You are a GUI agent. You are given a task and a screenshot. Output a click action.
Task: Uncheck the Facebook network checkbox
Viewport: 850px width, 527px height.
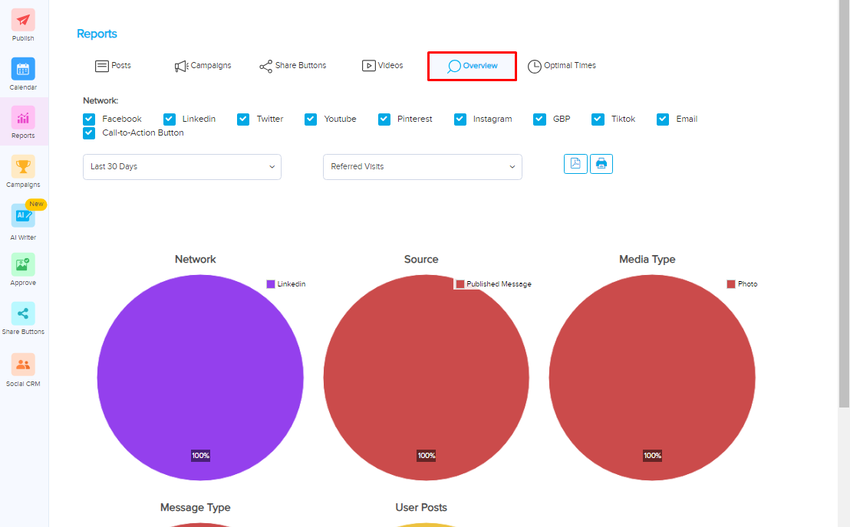[x=89, y=119]
